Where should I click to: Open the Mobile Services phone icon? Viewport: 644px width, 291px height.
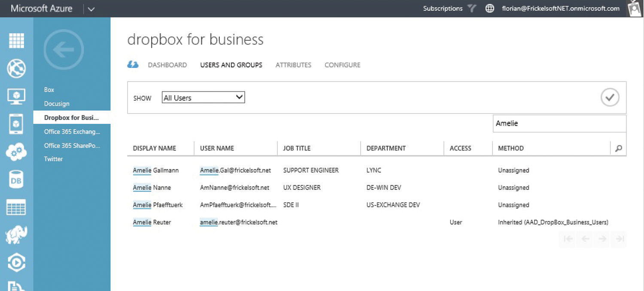click(16, 124)
